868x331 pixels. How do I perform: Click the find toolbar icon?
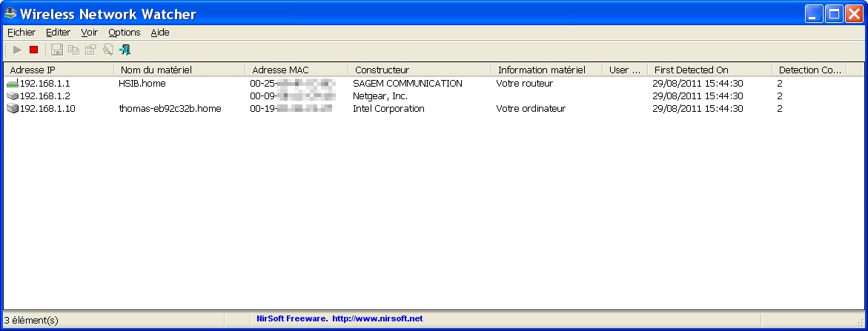[108, 50]
